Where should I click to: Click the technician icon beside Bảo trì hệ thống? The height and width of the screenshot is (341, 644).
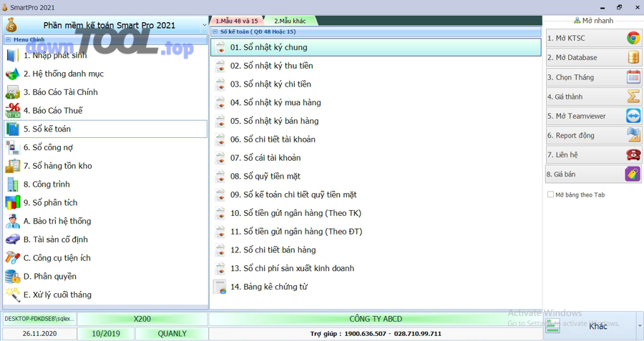13,221
